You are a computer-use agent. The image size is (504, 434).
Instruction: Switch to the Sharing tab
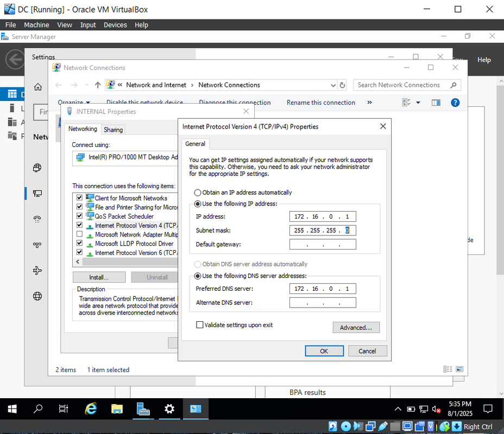pyautogui.click(x=113, y=130)
